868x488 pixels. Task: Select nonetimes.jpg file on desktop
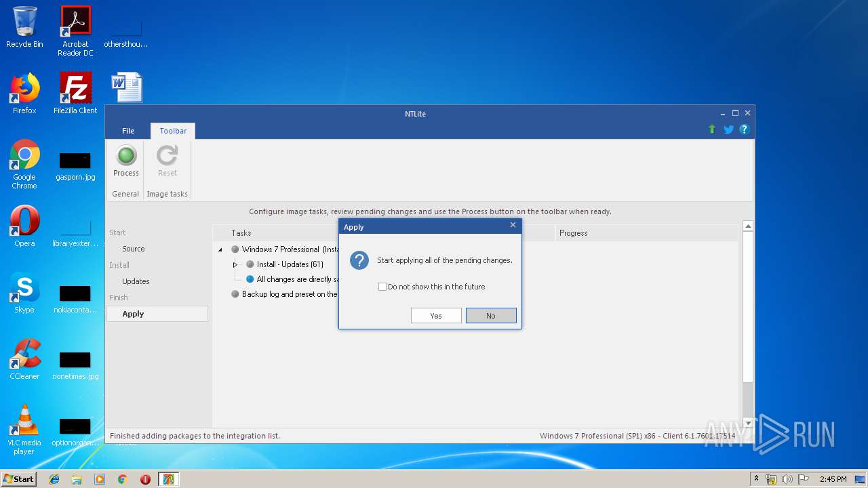75,366
